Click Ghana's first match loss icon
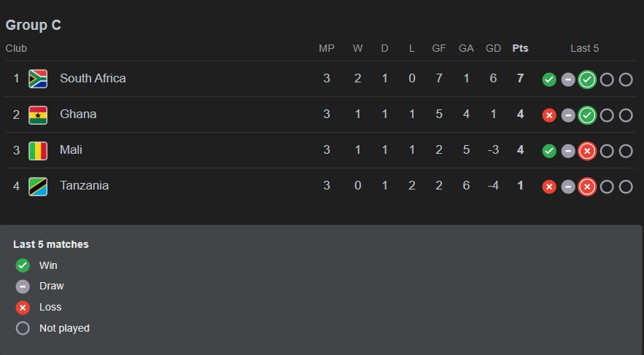The width and height of the screenshot is (644, 355). tap(549, 115)
